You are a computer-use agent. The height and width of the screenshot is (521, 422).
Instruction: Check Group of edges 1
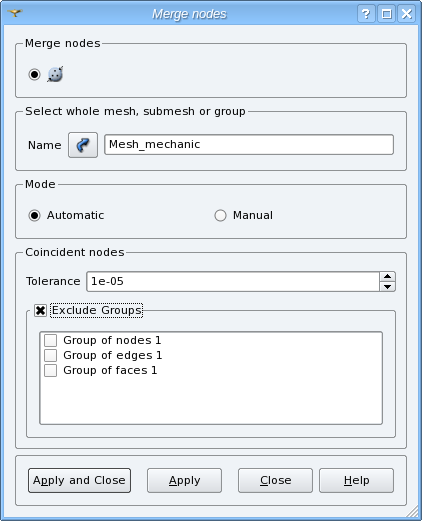[x=50, y=355]
